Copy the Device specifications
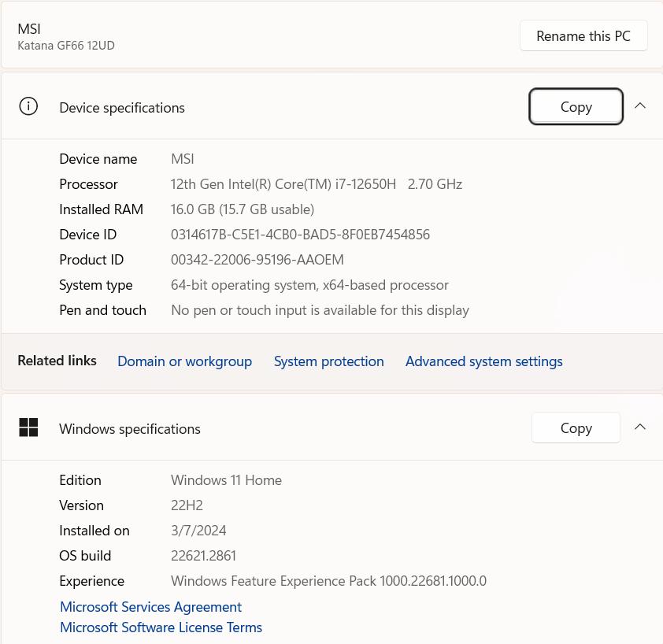This screenshot has height=644, width=663. (x=576, y=106)
